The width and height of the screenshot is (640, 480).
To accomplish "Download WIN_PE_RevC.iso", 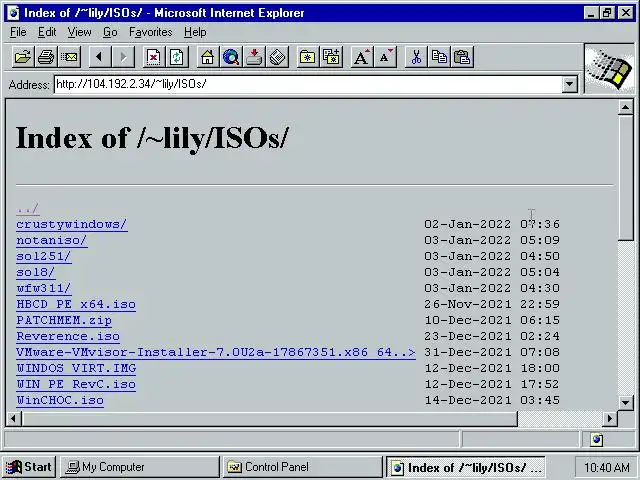I will (76, 384).
